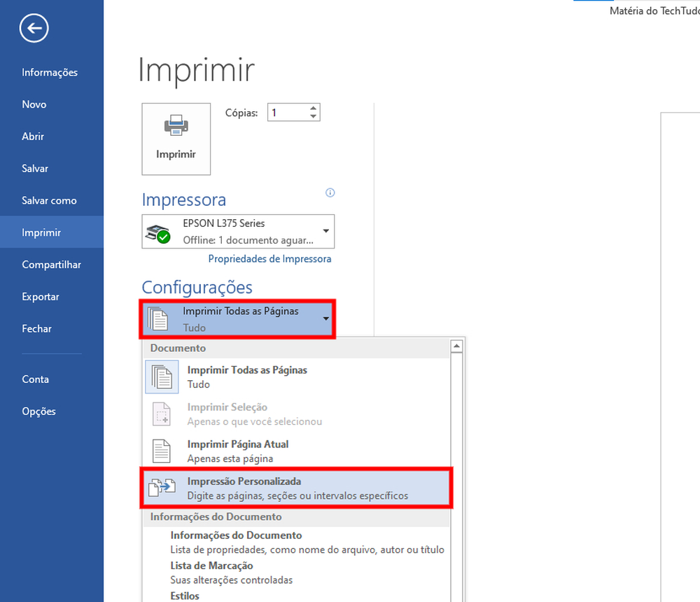Choose the Imprimir Página Atual page icon
The height and width of the screenshot is (602, 700).
click(x=162, y=451)
